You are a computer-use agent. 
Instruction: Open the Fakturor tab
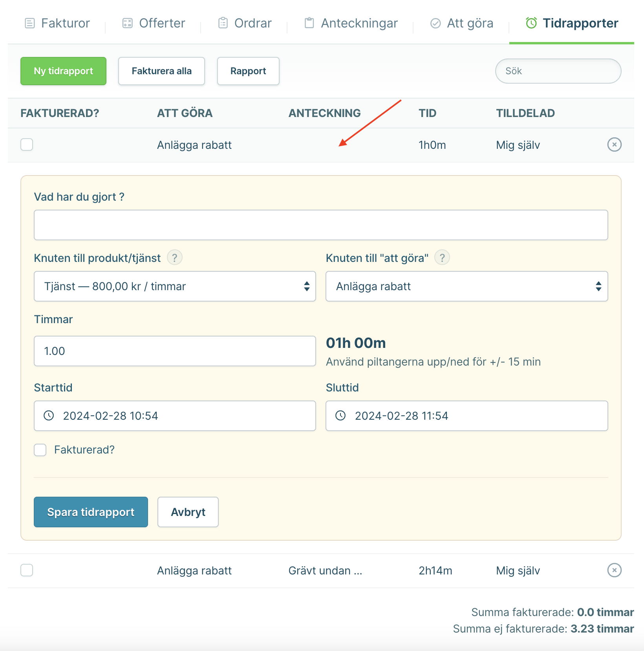(57, 23)
